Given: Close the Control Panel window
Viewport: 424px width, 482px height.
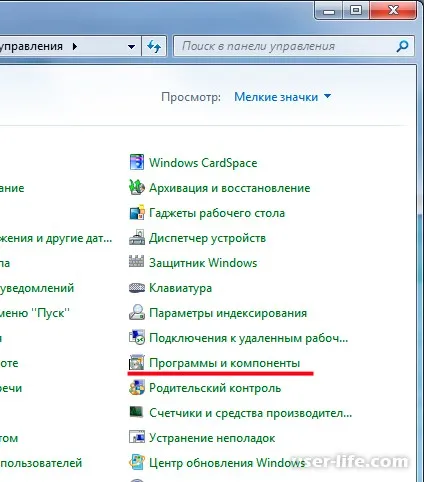Looking at the screenshot, I should tap(393, 11).
